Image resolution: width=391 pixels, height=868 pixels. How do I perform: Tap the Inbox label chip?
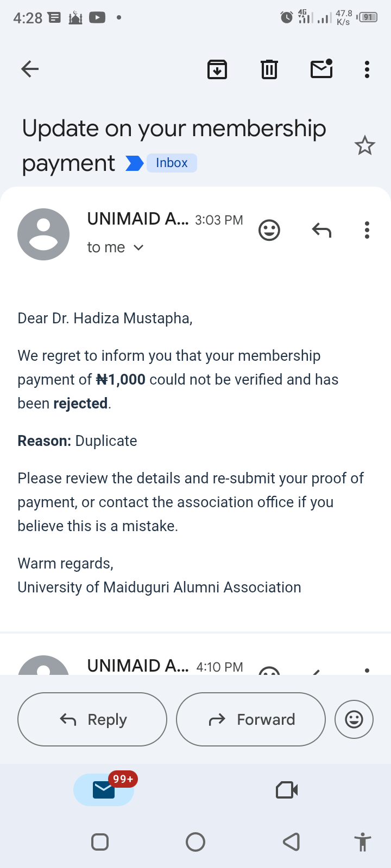tap(172, 163)
